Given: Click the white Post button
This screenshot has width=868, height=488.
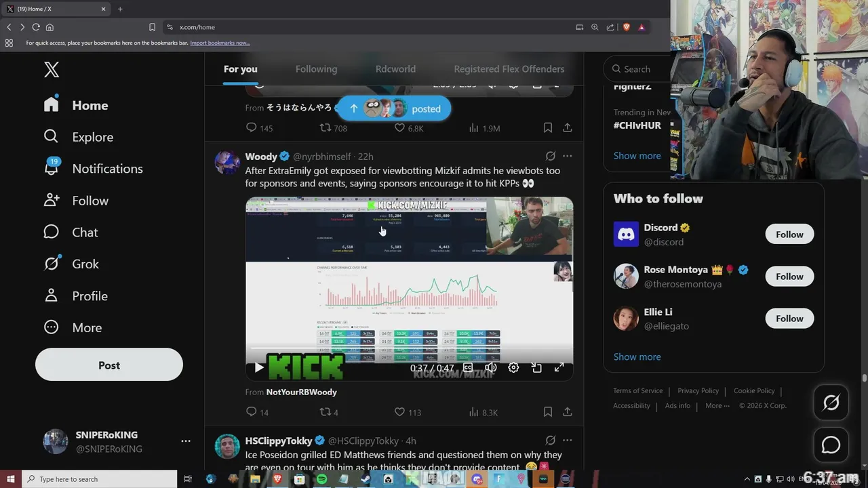Looking at the screenshot, I should pos(109,365).
